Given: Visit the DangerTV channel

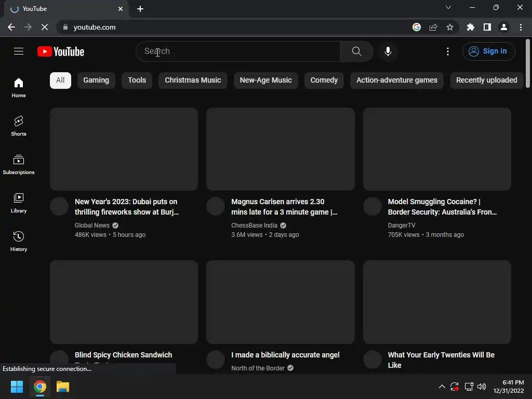Looking at the screenshot, I should (402, 225).
